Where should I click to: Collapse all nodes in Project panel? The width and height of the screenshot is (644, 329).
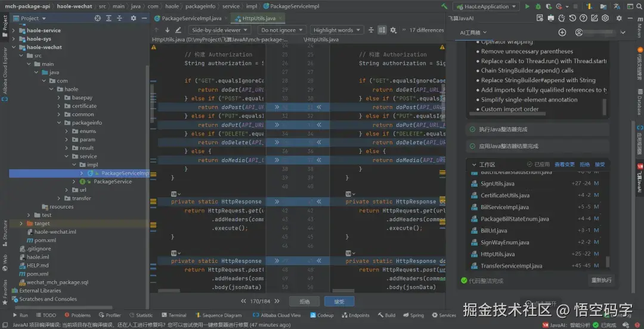pyautogui.click(x=119, y=18)
